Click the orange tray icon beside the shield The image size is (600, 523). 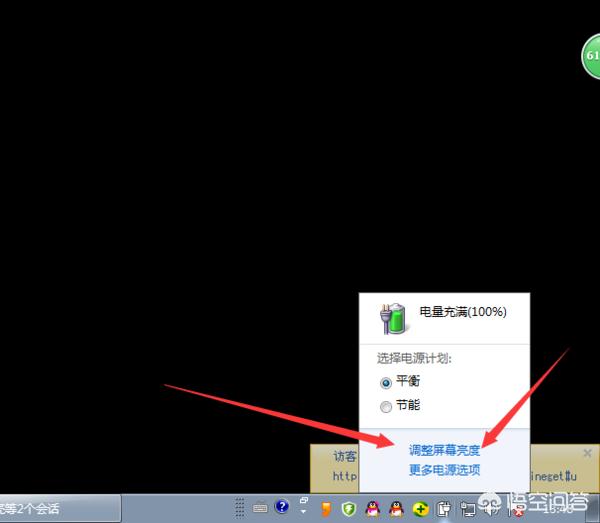326,509
